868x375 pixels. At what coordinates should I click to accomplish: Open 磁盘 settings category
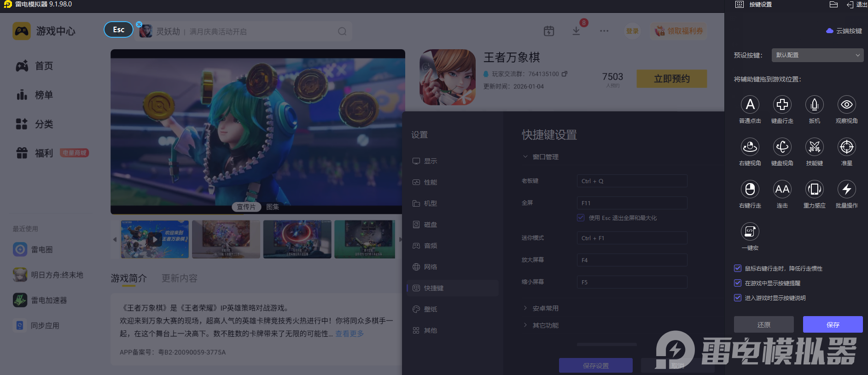pos(453,225)
